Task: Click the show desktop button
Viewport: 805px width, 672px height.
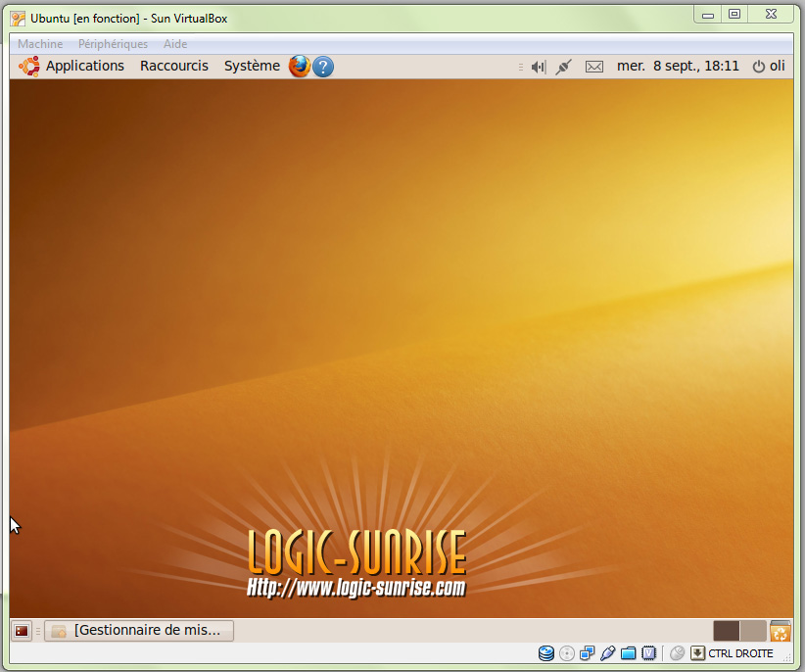Action: click(x=22, y=631)
